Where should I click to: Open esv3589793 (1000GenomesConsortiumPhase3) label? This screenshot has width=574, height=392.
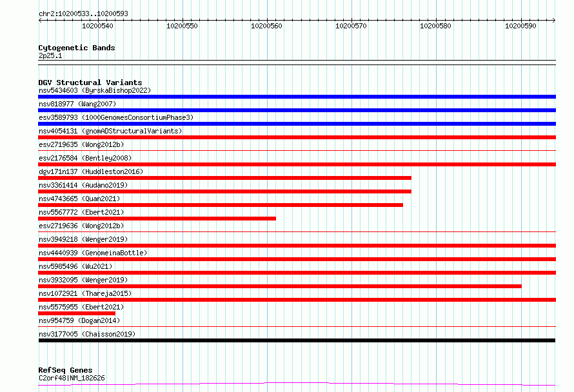[116, 117]
